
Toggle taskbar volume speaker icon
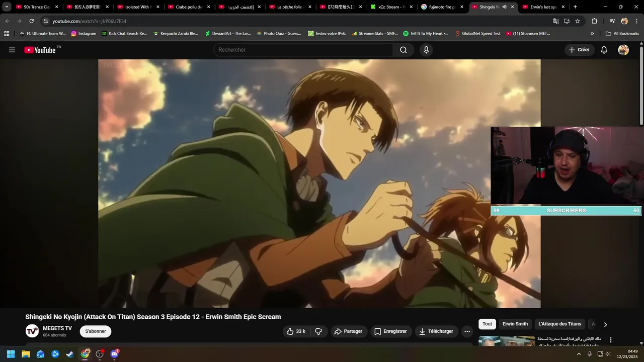click(x=608, y=354)
